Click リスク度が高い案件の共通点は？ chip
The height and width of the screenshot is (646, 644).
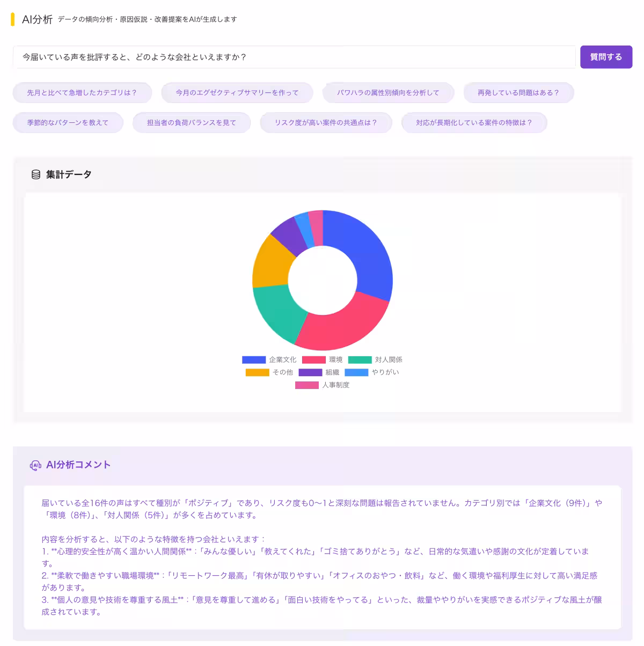point(326,123)
